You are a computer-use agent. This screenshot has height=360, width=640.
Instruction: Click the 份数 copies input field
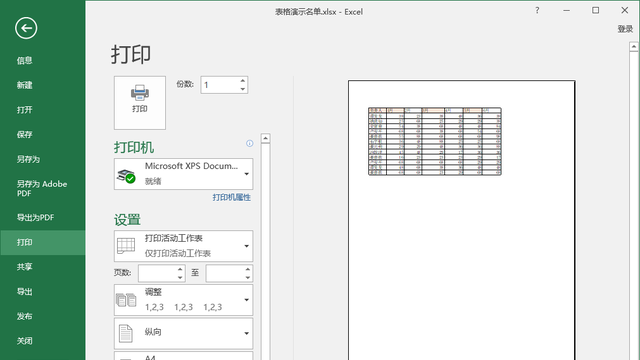tap(220, 85)
